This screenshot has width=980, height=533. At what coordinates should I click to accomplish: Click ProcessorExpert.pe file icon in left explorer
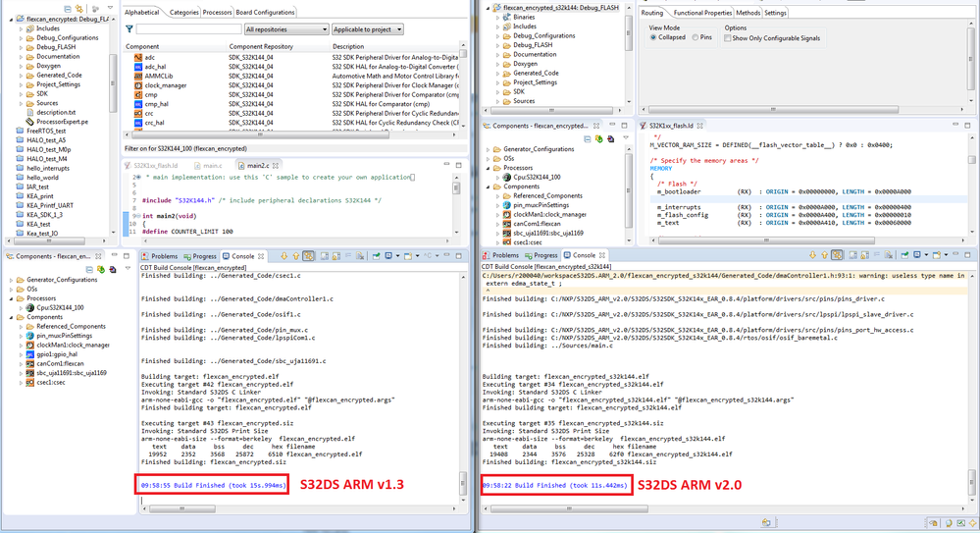29,122
